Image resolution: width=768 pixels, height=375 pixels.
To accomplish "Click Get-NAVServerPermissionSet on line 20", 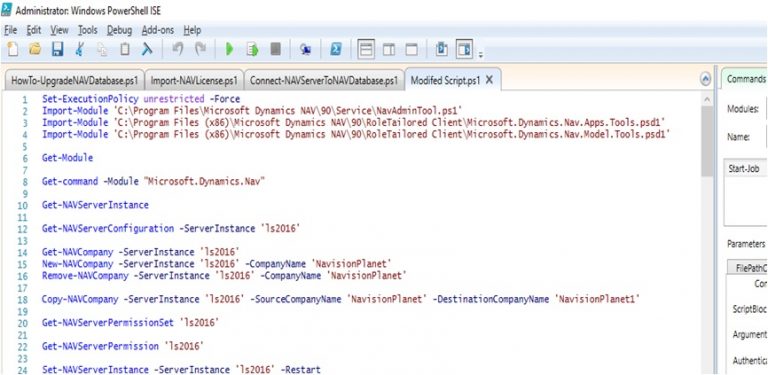I will (x=108, y=323).
